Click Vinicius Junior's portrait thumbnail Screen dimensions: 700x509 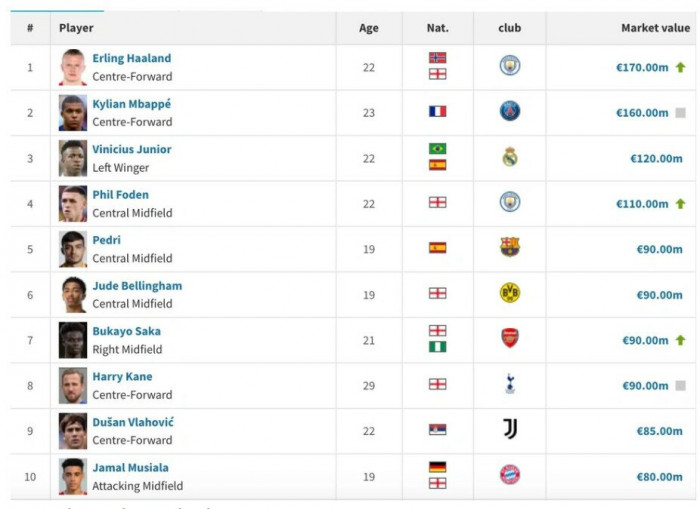click(x=73, y=158)
